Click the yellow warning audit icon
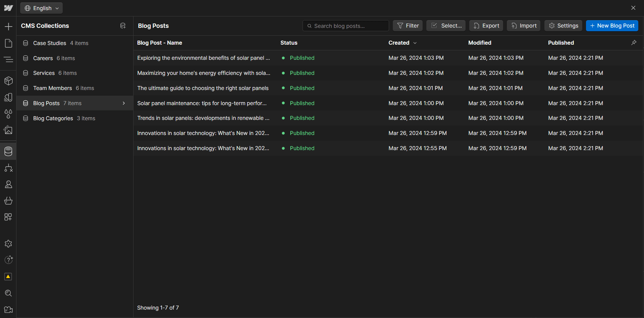This screenshot has width=644, height=318. [8, 276]
